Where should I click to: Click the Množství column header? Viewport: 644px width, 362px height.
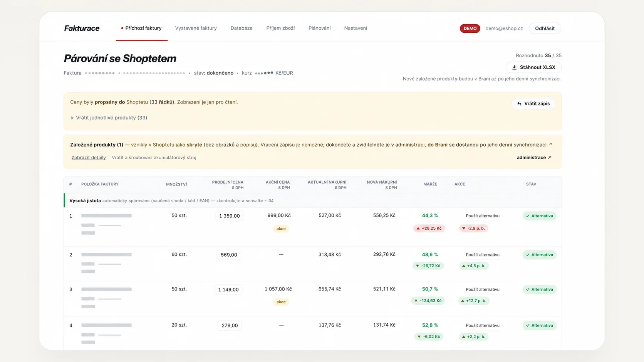(176, 184)
